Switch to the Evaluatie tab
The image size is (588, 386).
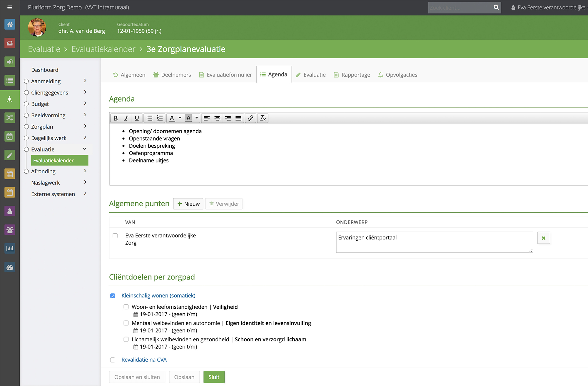pos(311,75)
